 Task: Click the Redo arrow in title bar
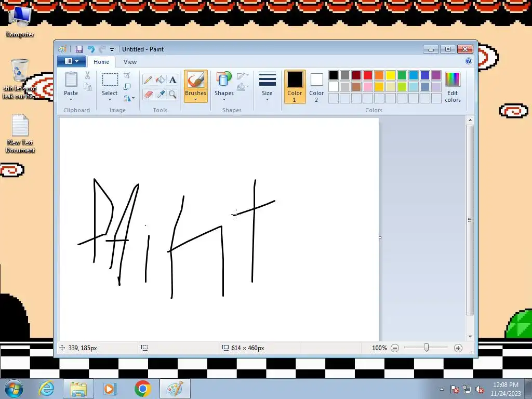[102, 49]
